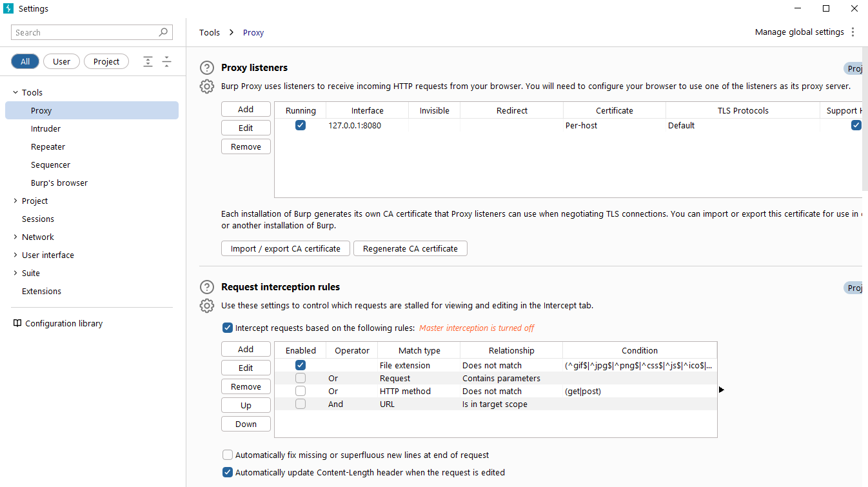Open the Proxy listeners help icon
This screenshot has width=868, height=487.
tap(206, 67)
